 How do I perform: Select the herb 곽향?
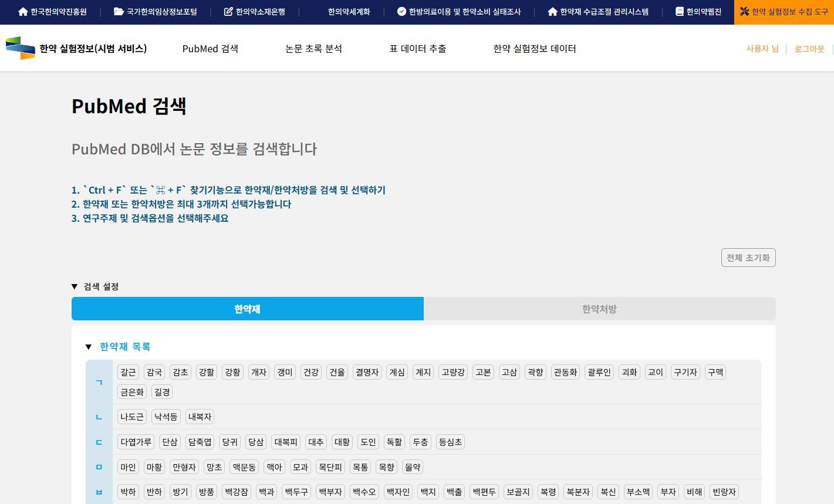click(535, 372)
